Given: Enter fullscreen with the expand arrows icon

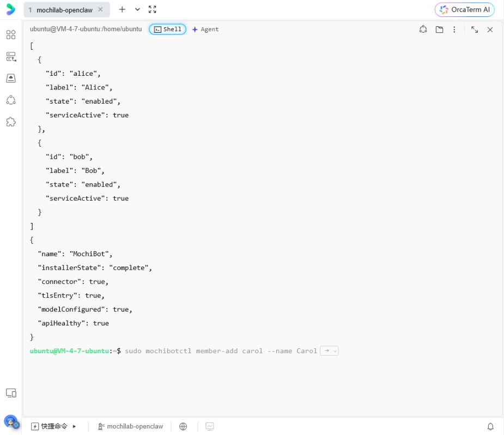Looking at the screenshot, I should click(x=153, y=10).
